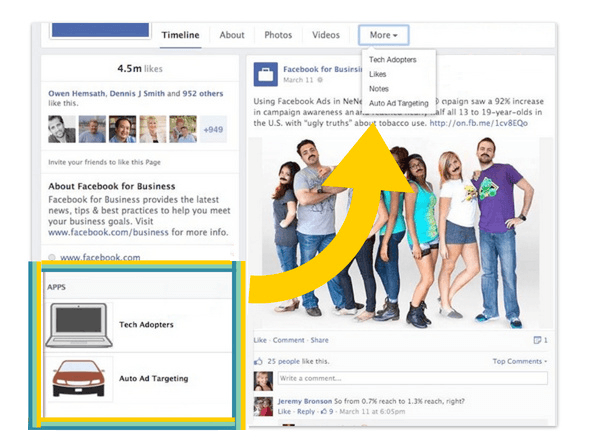The width and height of the screenshot is (589, 447).
Task: Open Facebook for Business post author link
Action: coord(322,69)
